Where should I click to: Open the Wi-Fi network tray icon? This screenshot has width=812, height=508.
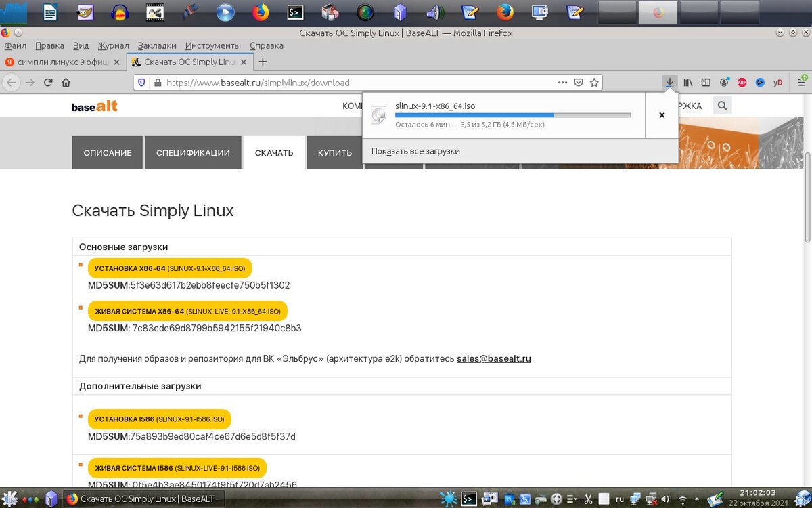683,500
